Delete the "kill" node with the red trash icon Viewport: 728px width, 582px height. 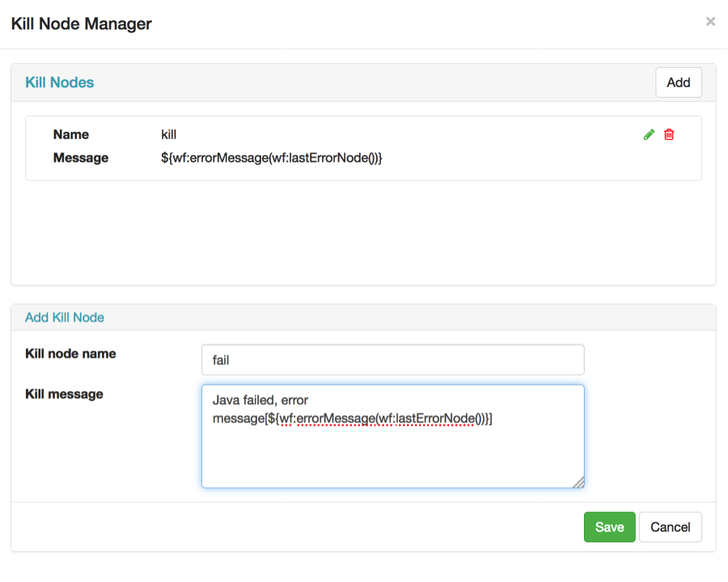[x=668, y=134]
